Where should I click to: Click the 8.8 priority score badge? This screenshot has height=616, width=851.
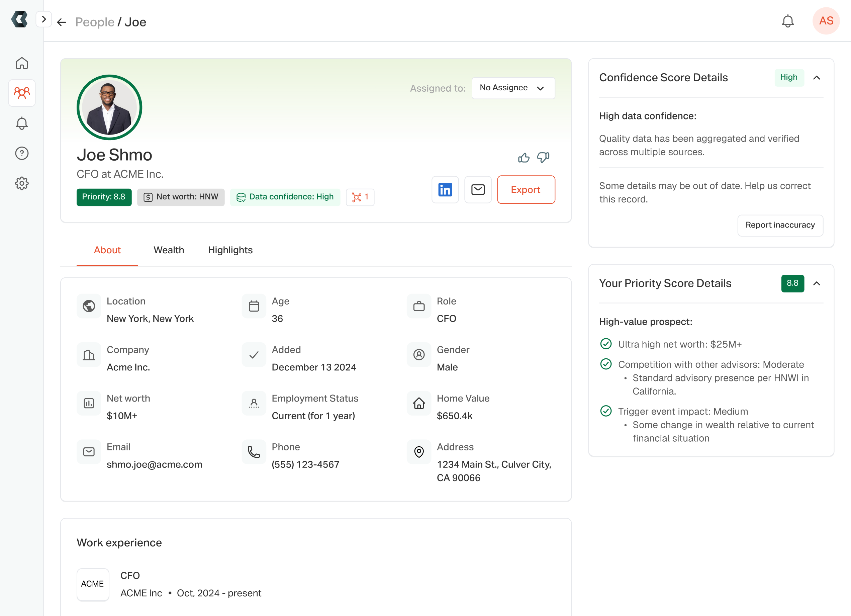click(792, 283)
